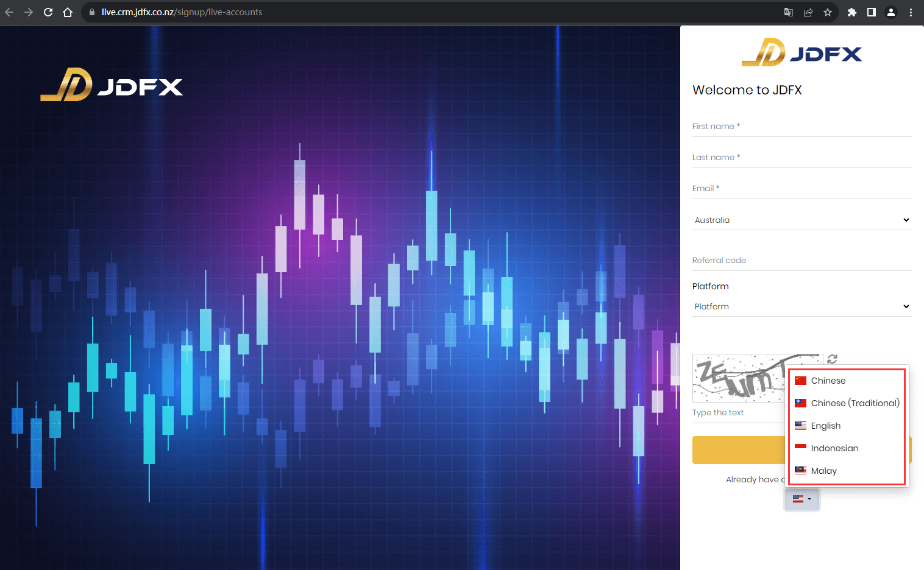Focus the Email field
Image resolution: width=924 pixels, height=570 pixels.
tap(801, 189)
